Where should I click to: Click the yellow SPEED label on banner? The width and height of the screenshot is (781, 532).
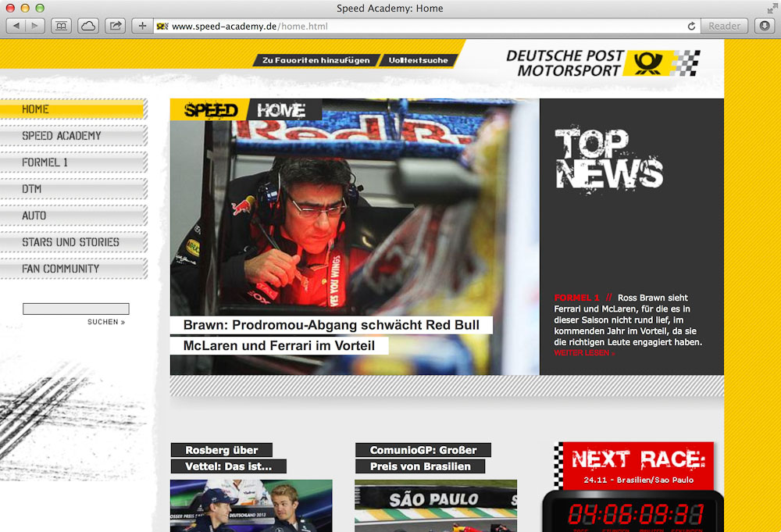click(210, 109)
